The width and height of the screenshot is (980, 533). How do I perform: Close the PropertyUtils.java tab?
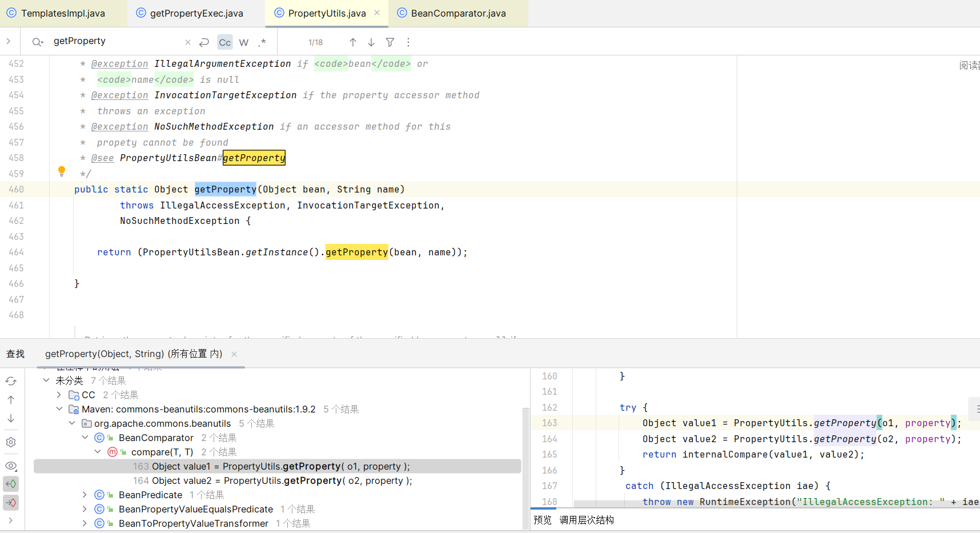[377, 13]
